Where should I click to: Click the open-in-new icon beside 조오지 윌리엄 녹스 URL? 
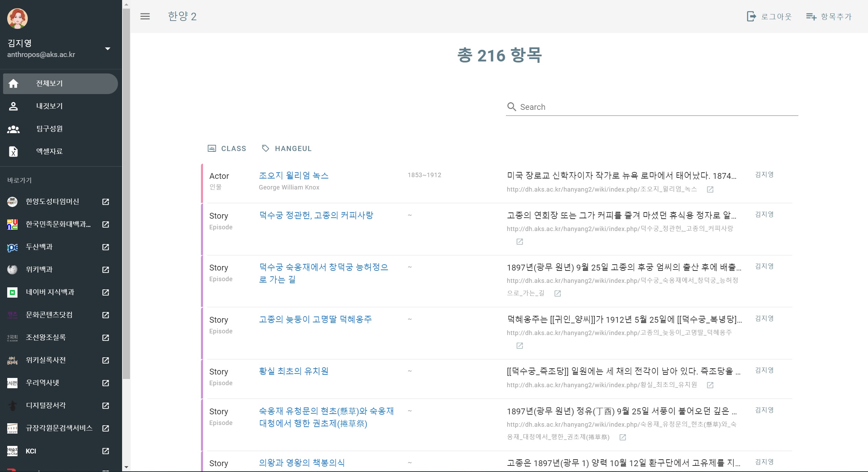click(710, 189)
